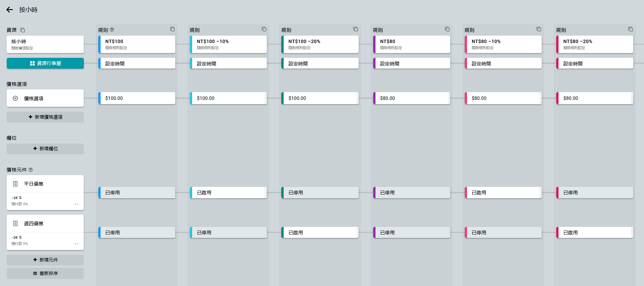Open 設定時間 for the NT$80 rule
Viewport: 644px width, 286px height.
click(412, 64)
